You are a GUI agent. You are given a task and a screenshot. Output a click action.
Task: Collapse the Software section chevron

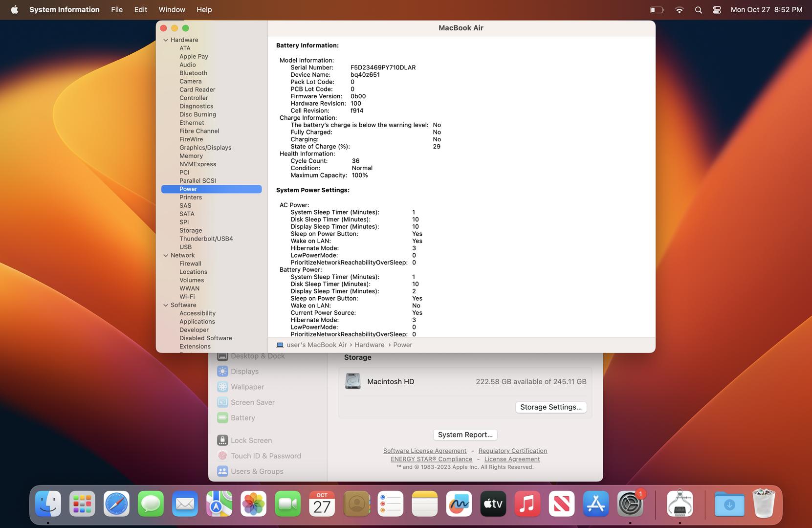[x=166, y=305]
